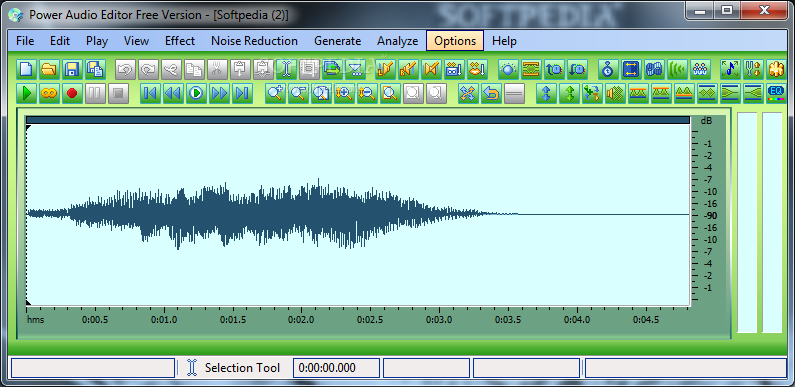Open the Options menu
This screenshot has width=795, height=387.
(455, 41)
